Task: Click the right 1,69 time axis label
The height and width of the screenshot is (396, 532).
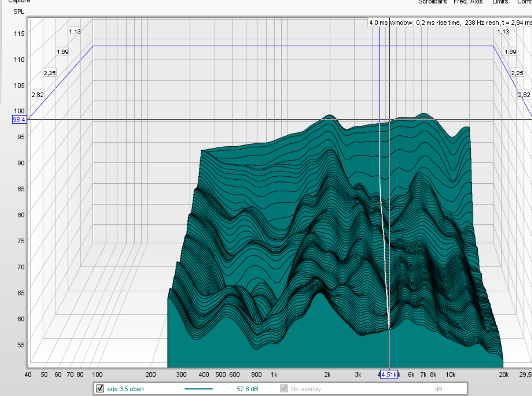Action: pyautogui.click(x=510, y=52)
